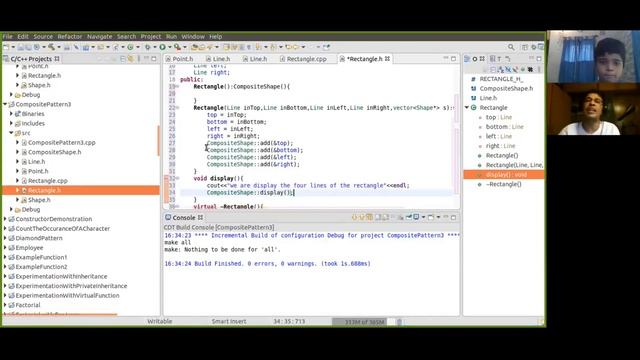Select the Console view tab

(184, 218)
